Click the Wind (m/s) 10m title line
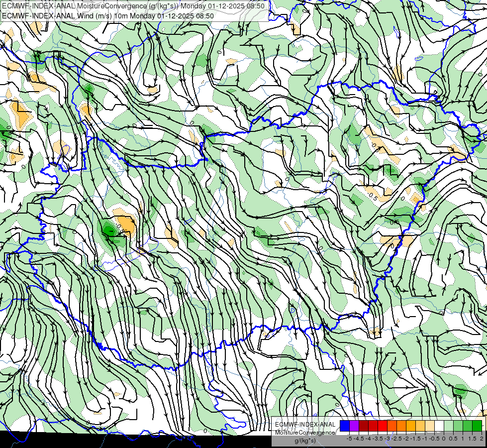 (x=108, y=15)
